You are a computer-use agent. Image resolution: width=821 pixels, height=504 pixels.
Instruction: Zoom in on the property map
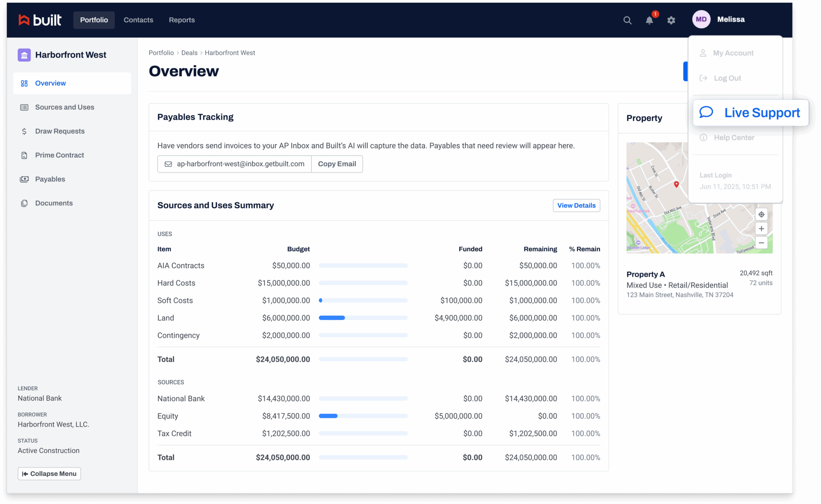click(761, 228)
